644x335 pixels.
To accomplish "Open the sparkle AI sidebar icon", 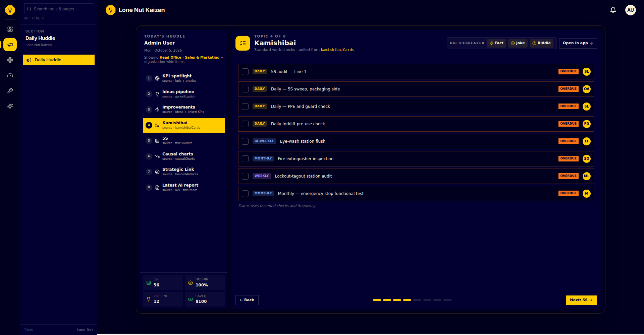I will coord(10,106).
